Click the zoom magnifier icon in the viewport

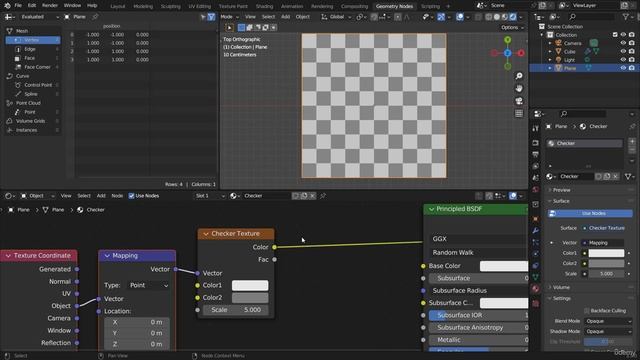click(x=519, y=76)
